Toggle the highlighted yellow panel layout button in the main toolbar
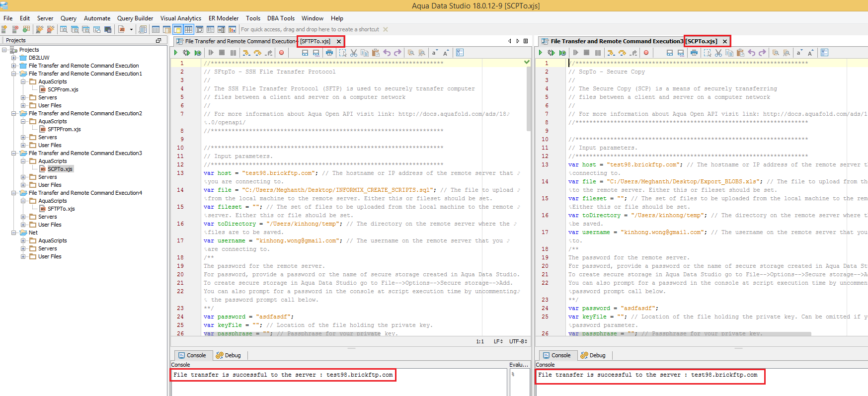 point(177,30)
